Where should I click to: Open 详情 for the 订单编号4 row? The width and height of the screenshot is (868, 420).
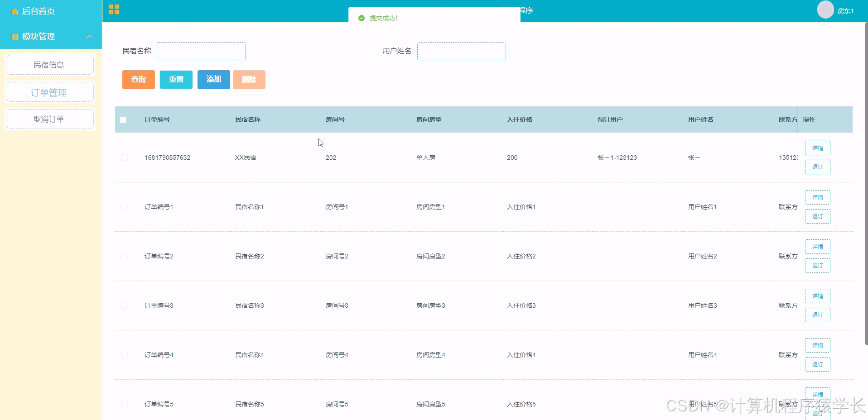[x=818, y=345]
